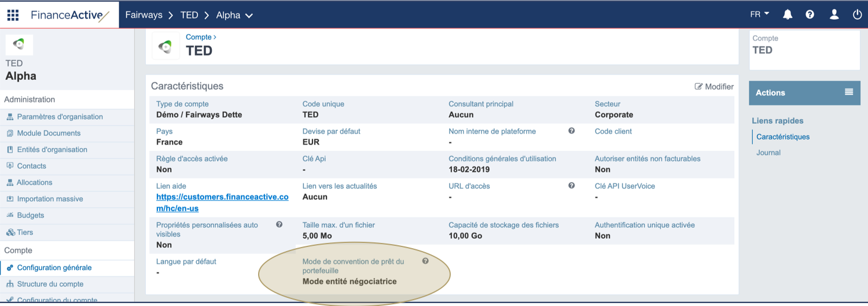Click the account logo beside TED title
The height and width of the screenshot is (306, 868).
(166, 46)
